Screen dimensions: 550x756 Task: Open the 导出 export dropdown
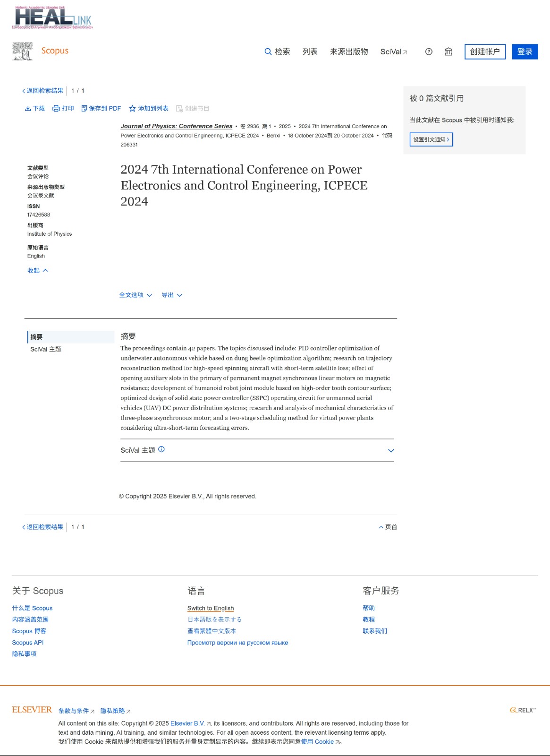172,295
